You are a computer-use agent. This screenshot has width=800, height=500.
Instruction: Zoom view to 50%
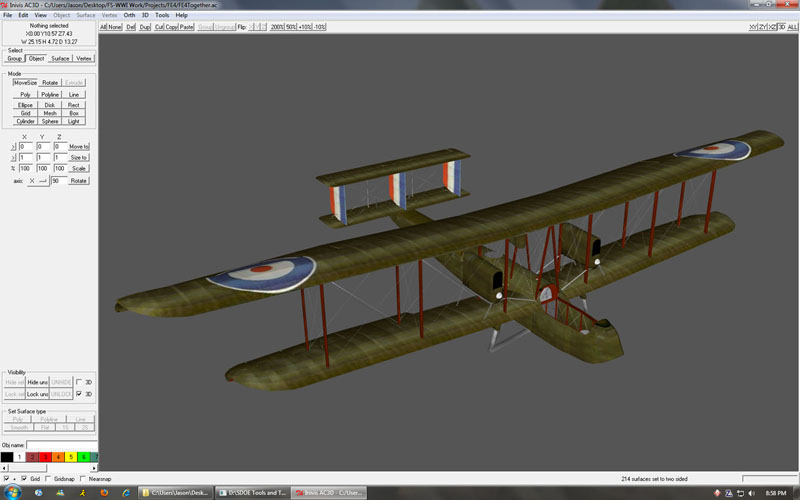[x=290, y=27]
